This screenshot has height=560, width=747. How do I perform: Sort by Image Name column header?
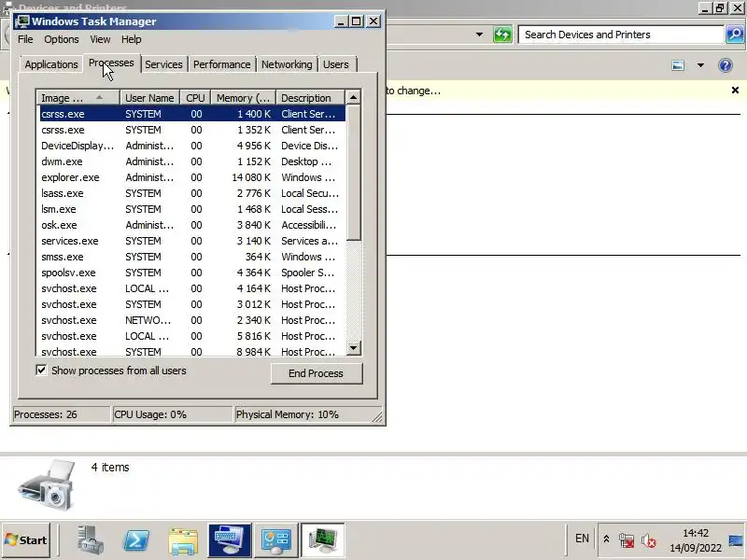pyautogui.click(x=78, y=98)
